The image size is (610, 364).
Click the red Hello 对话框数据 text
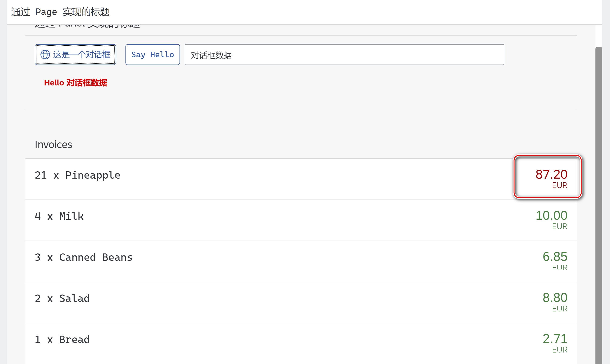(x=75, y=83)
